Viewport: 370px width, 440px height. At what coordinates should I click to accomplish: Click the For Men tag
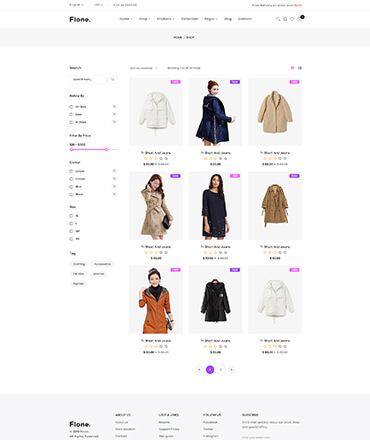79,274
